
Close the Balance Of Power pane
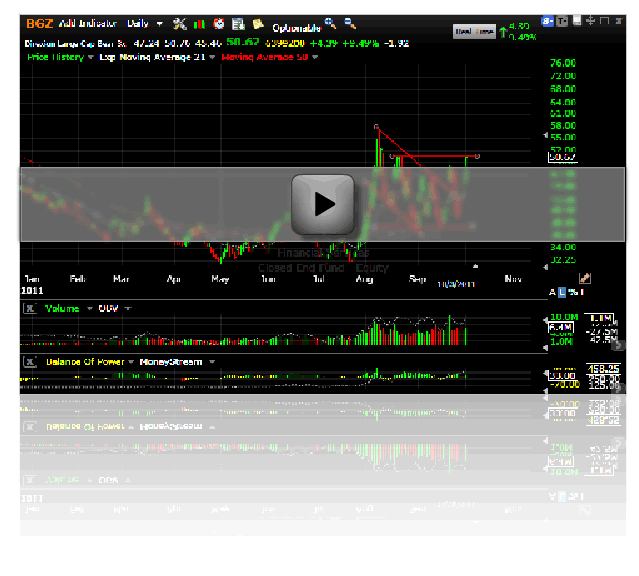coord(28,361)
